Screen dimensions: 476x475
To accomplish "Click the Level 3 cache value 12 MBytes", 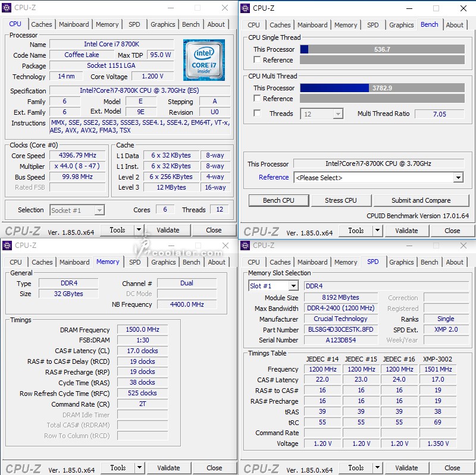I will pos(171,187).
